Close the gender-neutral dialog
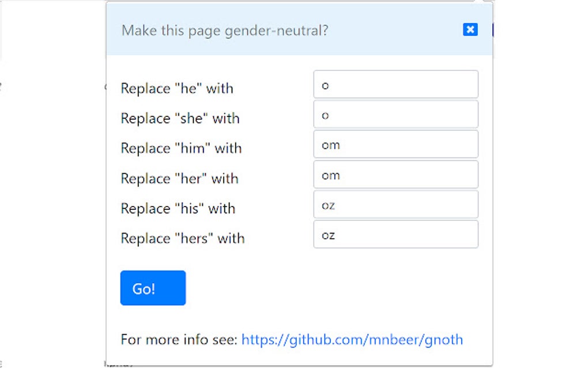Viewport: 588px width, 368px height. [470, 29]
